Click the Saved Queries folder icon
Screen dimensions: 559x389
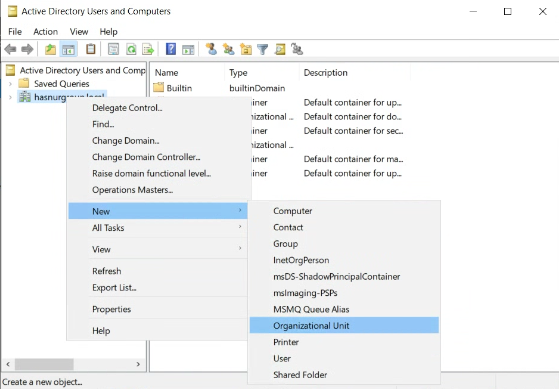point(24,83)
